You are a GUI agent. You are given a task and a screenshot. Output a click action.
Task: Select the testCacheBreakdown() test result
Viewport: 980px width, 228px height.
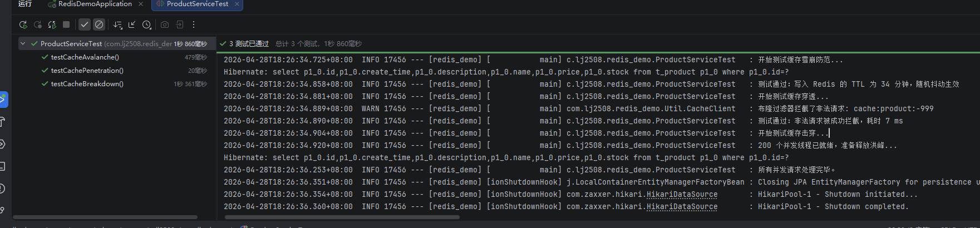(87, 84)
